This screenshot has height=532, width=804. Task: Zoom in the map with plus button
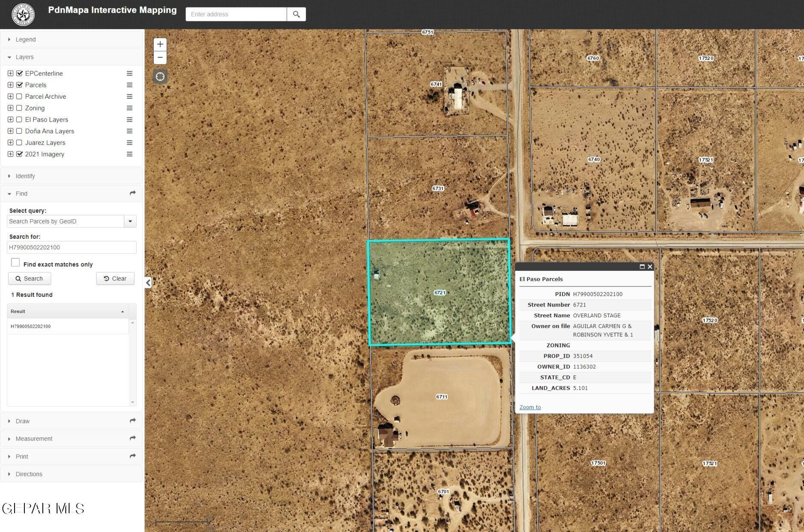[160, 44]
